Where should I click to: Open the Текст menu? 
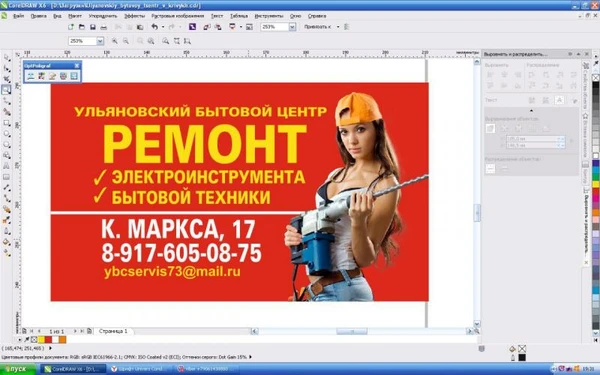tap(217, 16)
